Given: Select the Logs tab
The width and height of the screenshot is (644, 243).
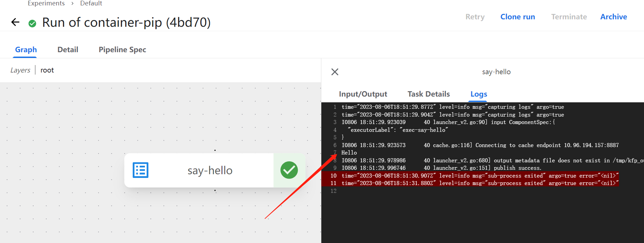Looking at the screenshot, I should pyautogui.click(x=478, y=94).
